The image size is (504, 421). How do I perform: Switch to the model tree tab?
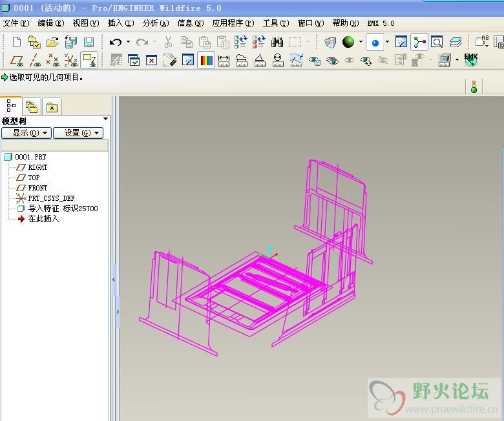11,106
